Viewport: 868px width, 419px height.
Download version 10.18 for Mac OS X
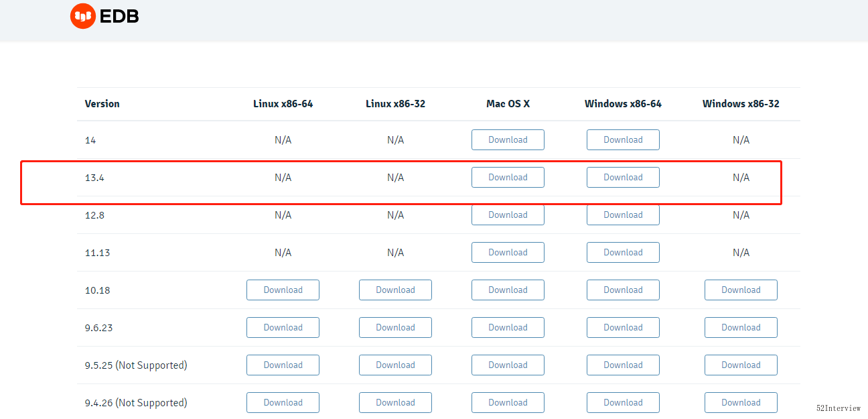coord(508,290)
